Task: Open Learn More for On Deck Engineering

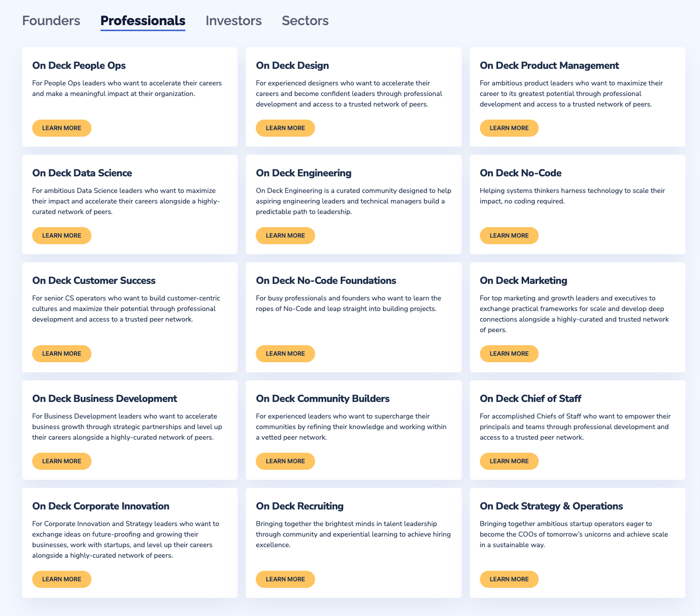Action: 285,236
